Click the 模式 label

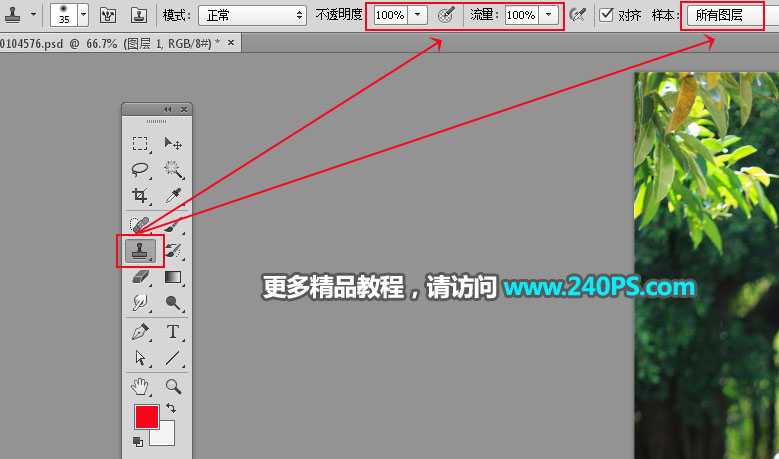click(176, 15)
